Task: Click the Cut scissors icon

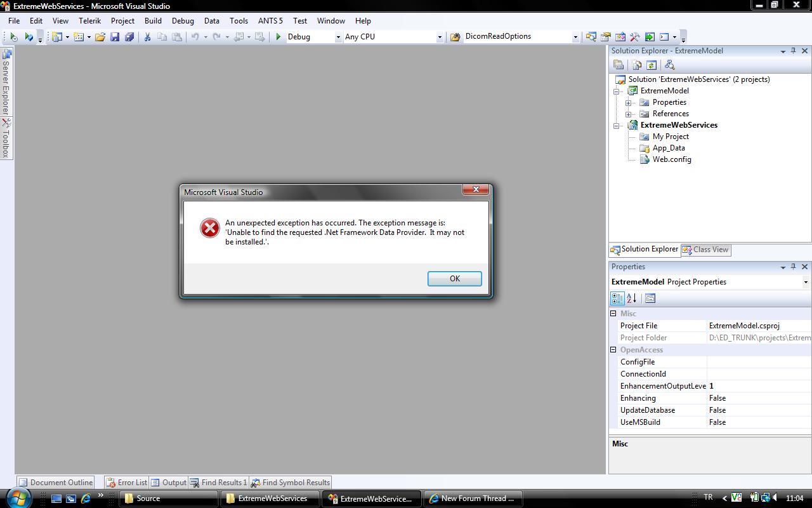Action: click(x=147, y=37)
